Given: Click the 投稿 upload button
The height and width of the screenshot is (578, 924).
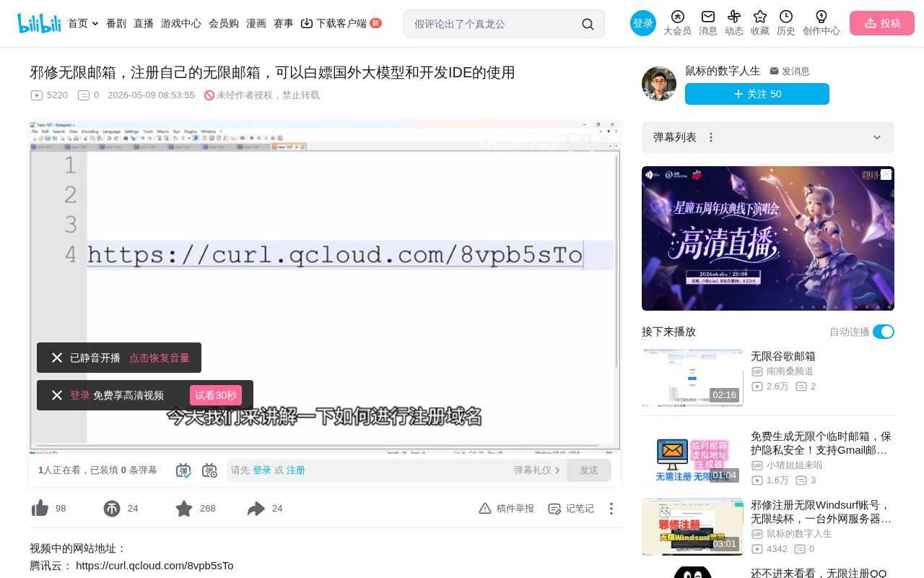Looking at the screenshot, I should coord(882,23).
